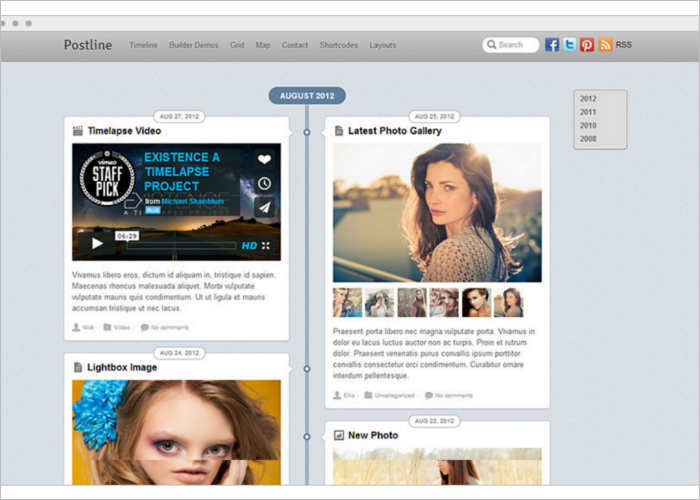The height and width of the screenshot is (500, 700).
Task: Like the video with heart icon
Action: click(264, 159)
